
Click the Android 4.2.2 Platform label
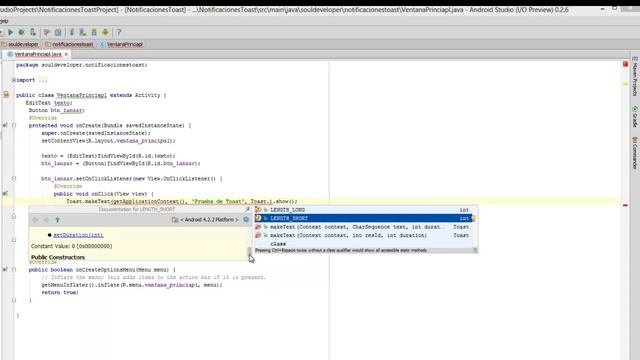209,220
